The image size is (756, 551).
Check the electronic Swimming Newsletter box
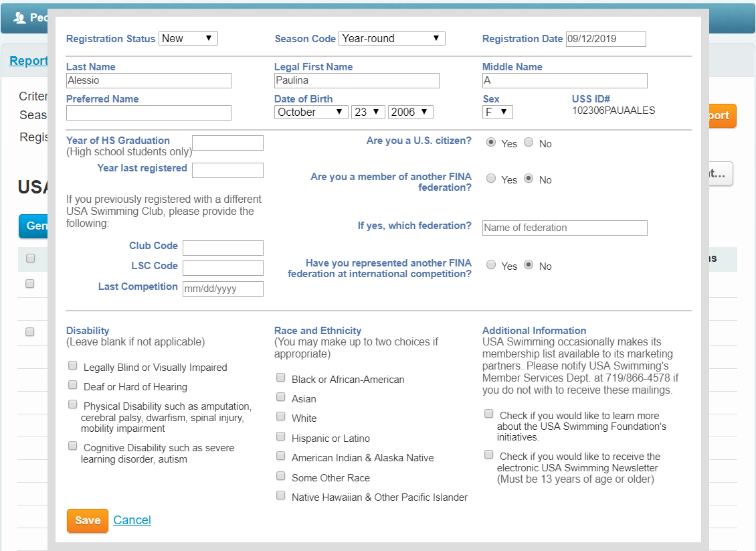489,455
